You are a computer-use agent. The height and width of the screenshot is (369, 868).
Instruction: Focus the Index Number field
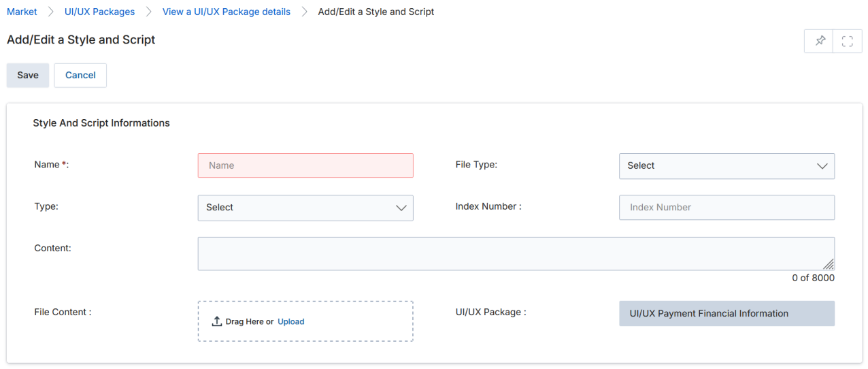click(x=727, y=208)
